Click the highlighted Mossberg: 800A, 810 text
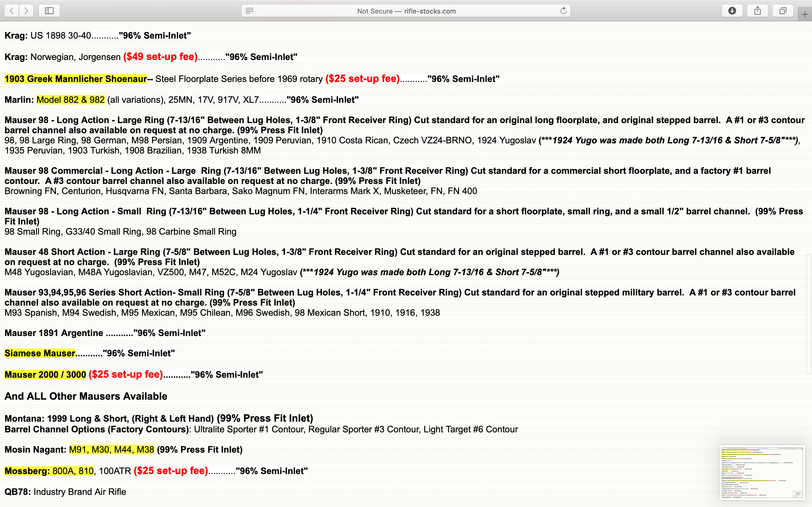The width and height of the screenshot is (812, 507). 49,471
